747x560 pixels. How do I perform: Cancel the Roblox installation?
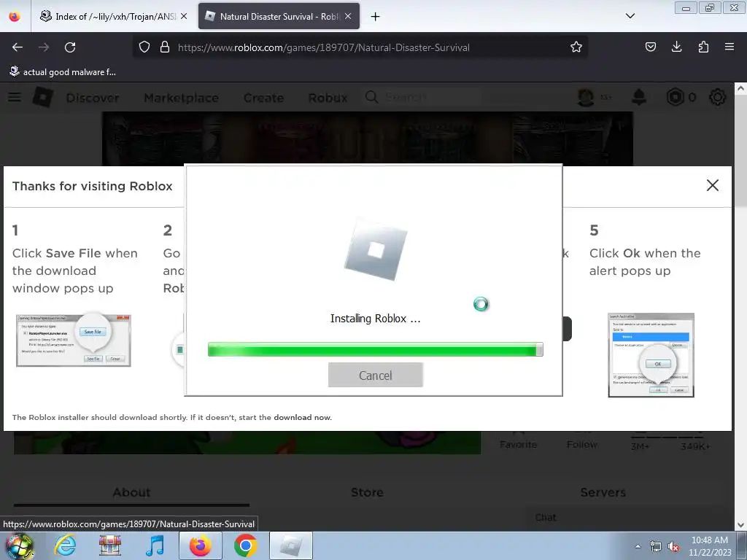point(376,376)
